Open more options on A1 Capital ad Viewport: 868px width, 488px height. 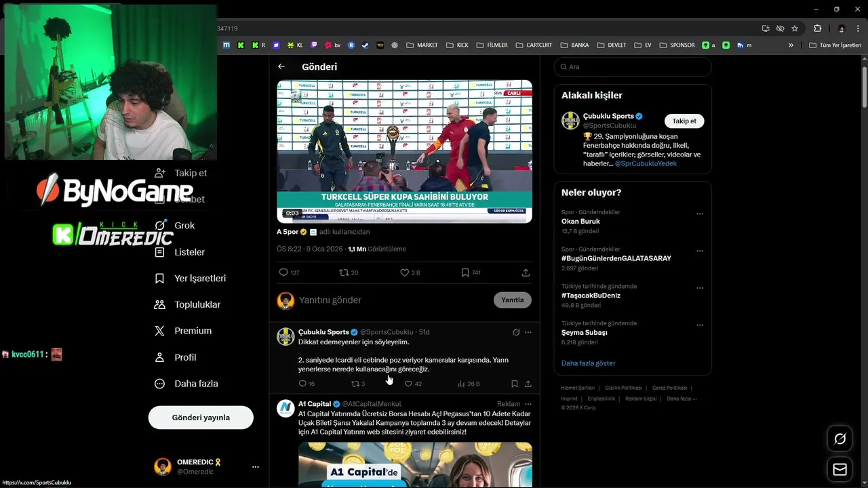[x=528, y=404]
